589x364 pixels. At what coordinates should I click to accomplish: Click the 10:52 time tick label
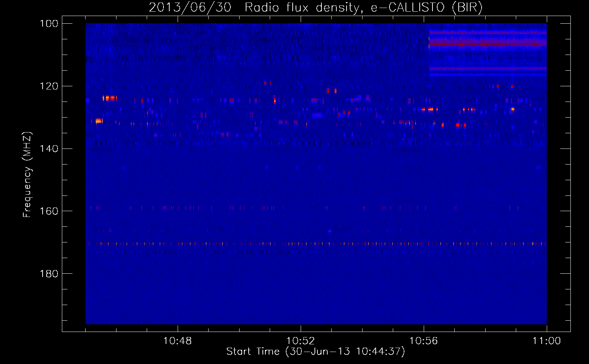301,341
